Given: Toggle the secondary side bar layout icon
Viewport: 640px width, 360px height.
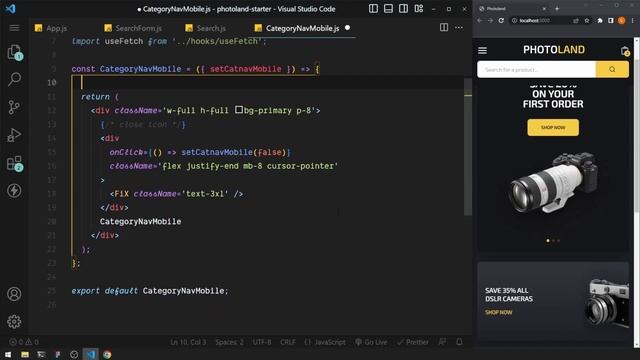Looking at the screenshot, I should (403, 9).
